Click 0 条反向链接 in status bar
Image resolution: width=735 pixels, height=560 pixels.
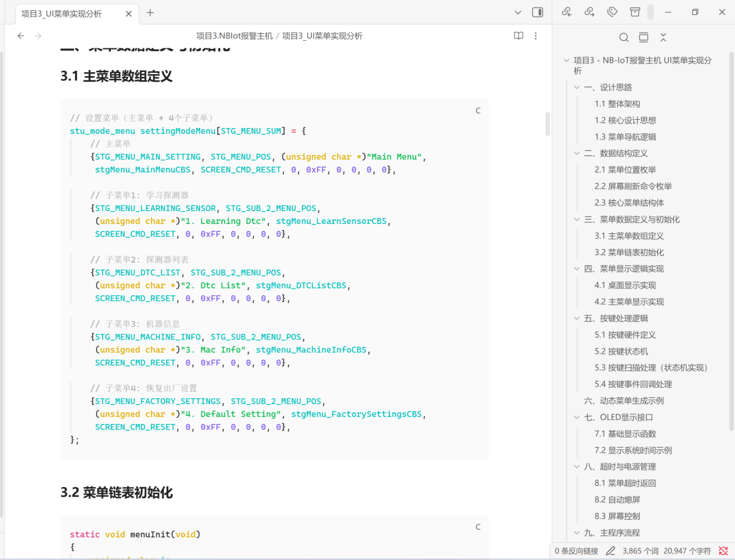pyautogui.click(x=576, y=551)
